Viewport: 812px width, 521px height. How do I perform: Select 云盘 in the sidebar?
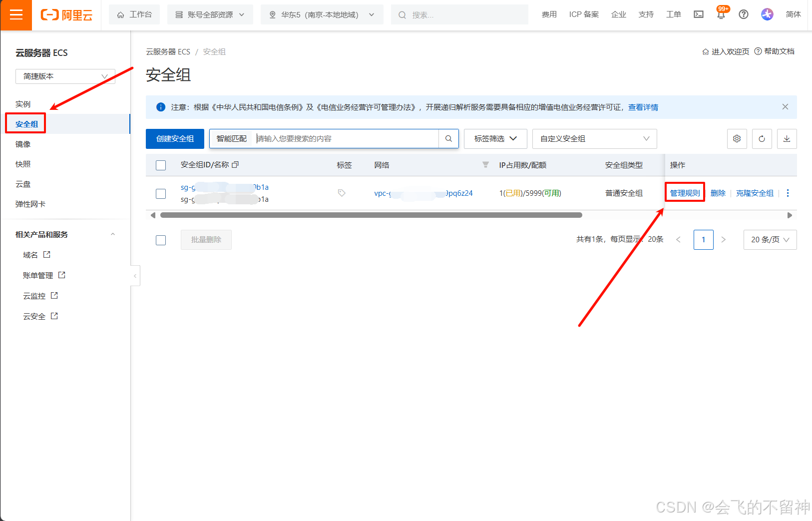(x=23, y=184)
